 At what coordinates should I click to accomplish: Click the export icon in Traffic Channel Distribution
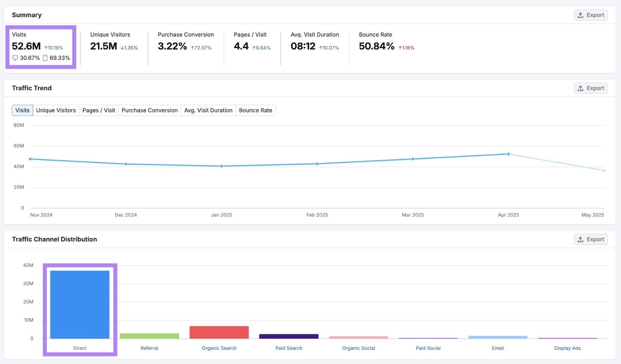tap(581, 239)
